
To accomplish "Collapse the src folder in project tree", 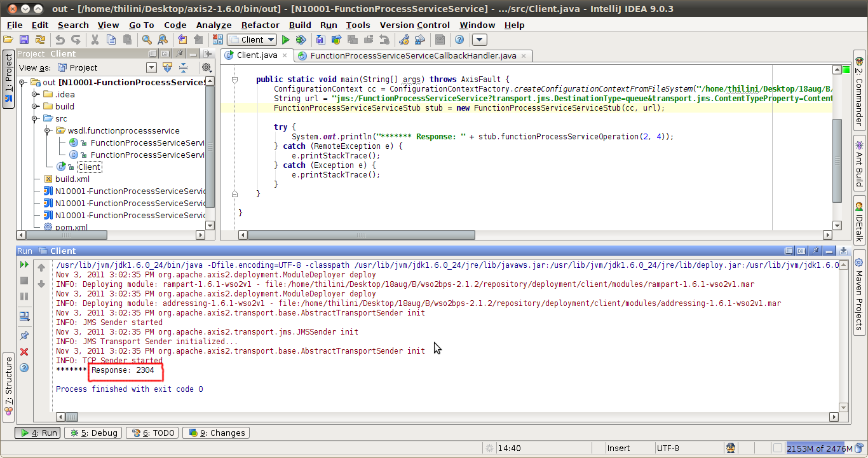I will [36, 119].
